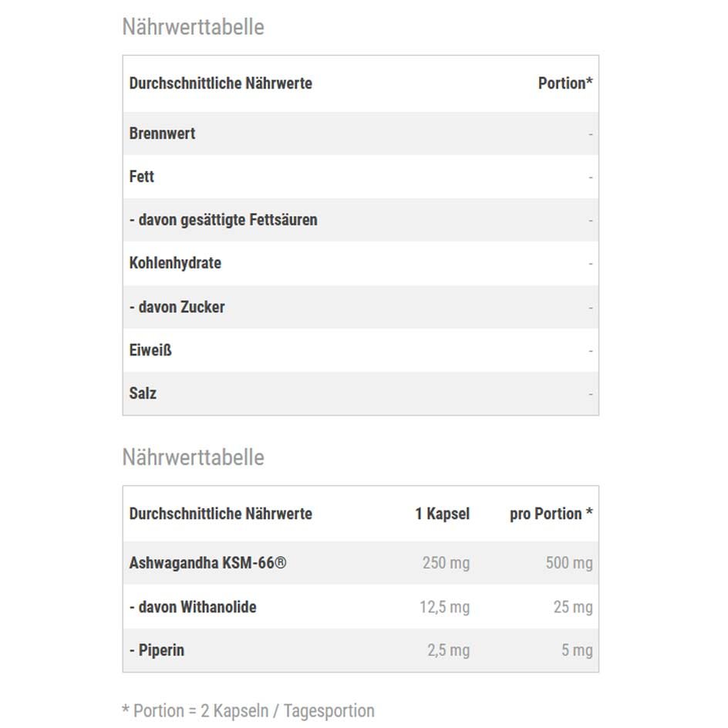
Task: Select the 25 mg Withanolide value
Action: pos(573,607)
